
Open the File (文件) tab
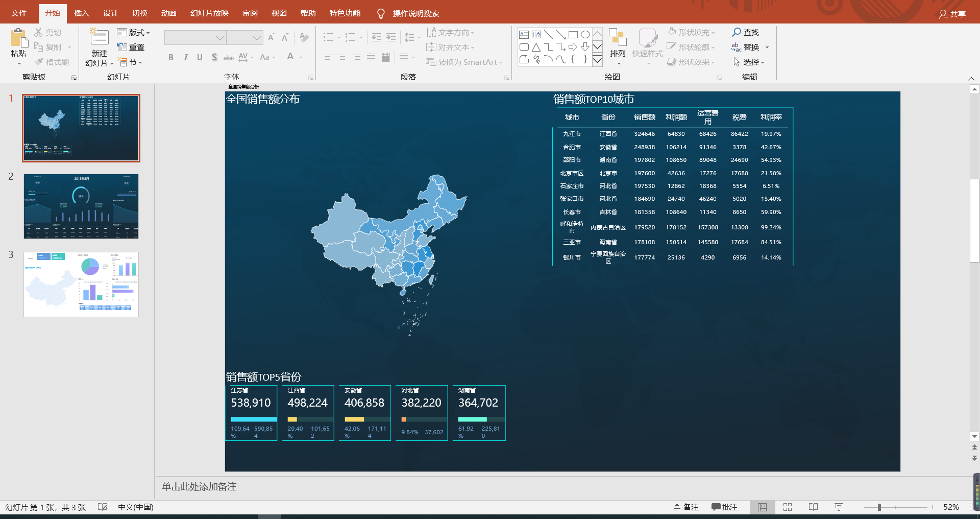(19, 13)
